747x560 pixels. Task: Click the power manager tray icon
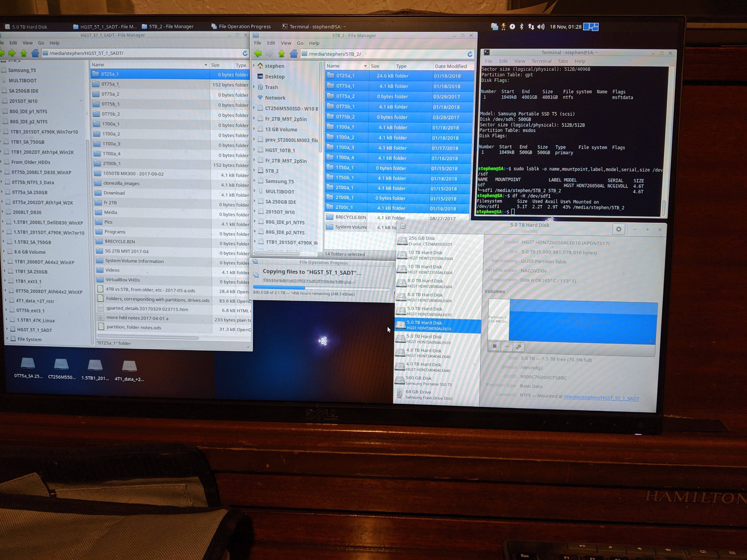point(512,27)
